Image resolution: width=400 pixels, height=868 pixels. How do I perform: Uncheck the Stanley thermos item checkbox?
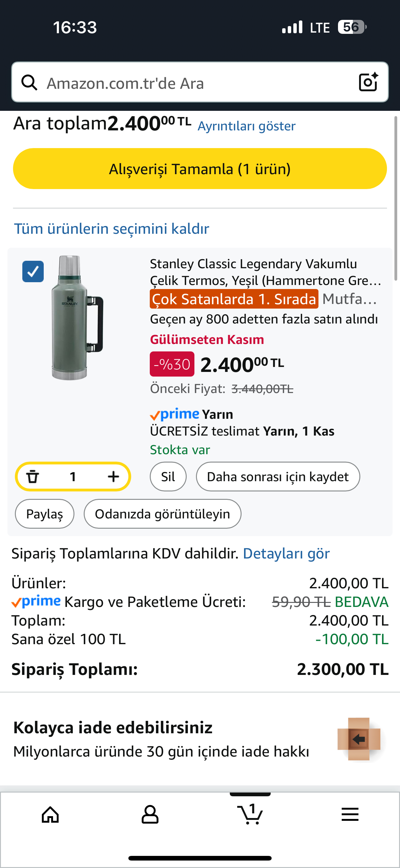pos(33,272)
